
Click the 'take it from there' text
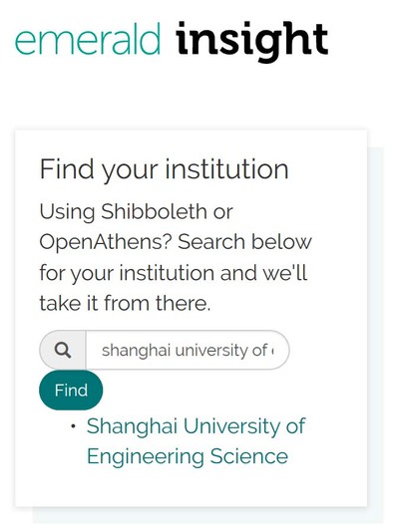click(x=125, y=303)
